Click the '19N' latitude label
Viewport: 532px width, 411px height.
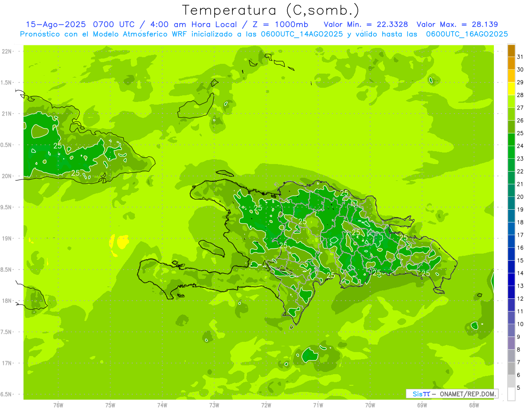pyautogui.click(x=6, y=239)
